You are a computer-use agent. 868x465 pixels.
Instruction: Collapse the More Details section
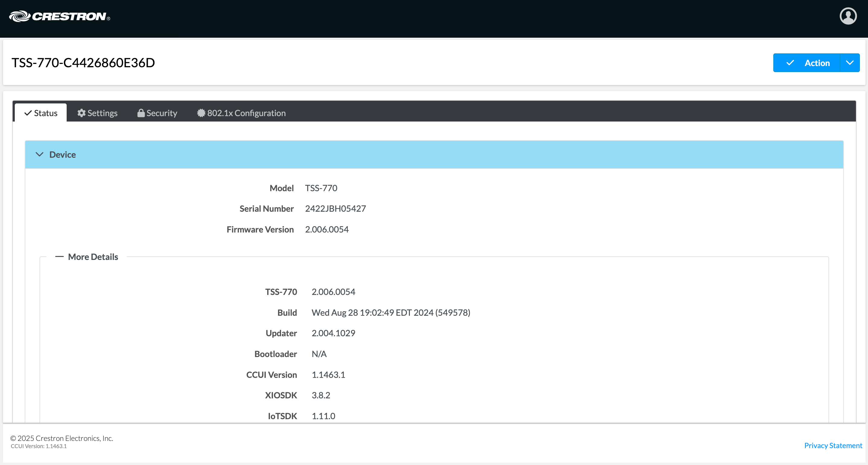point(87,257)
